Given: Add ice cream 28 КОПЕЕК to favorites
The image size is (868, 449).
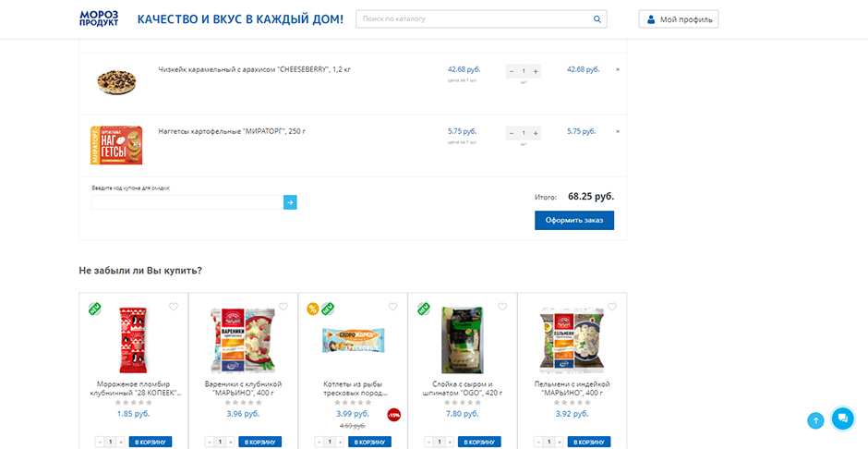Looking at the screenshot, I should point(174,307).
